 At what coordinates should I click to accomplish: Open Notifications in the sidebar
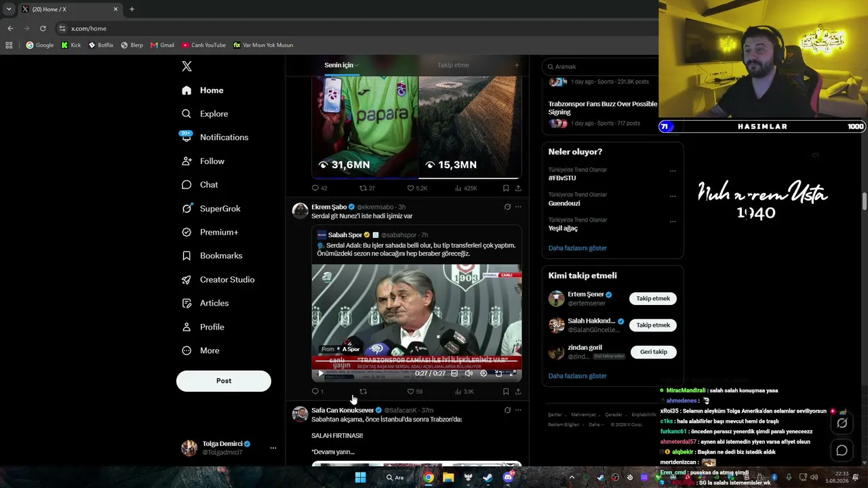tap(215, 138)
